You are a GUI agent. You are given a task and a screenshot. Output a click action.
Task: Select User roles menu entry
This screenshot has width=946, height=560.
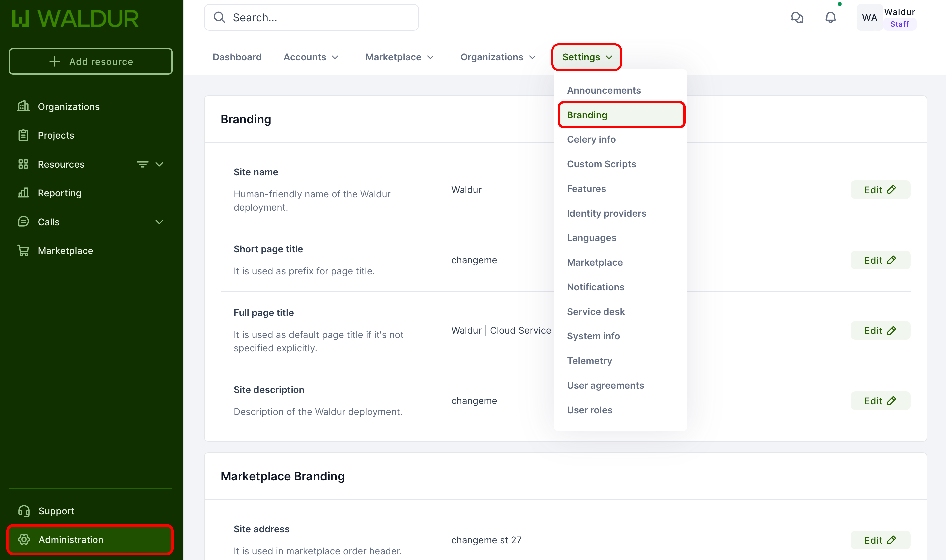click(x=589, y=410)
